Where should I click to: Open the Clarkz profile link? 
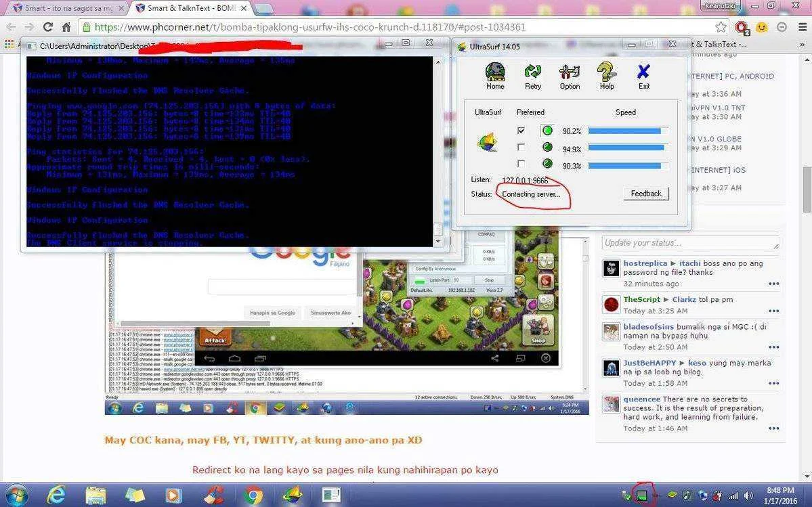684,300
